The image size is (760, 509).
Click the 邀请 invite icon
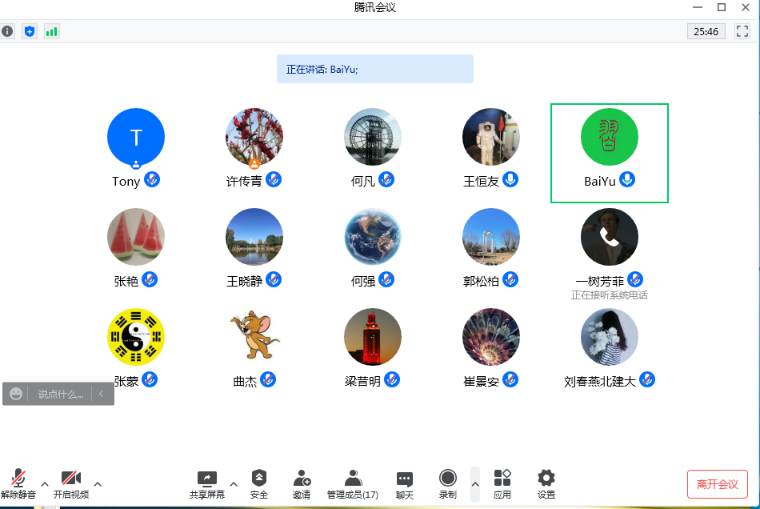301,482
